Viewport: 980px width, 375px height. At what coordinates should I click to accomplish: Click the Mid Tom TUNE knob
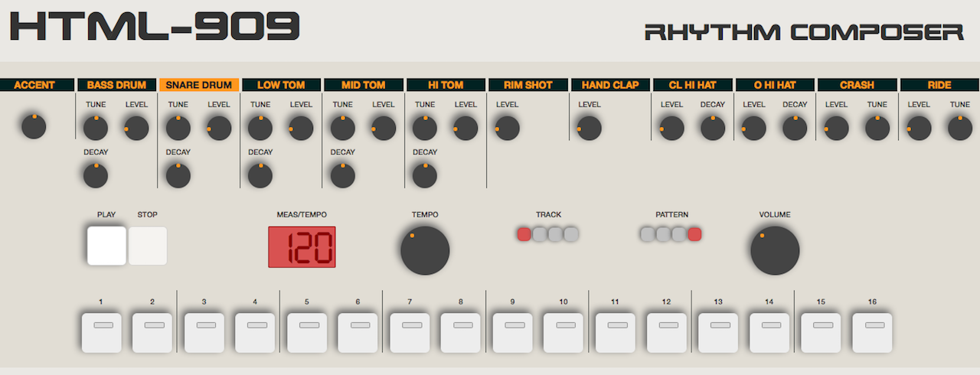click(342, 128)
